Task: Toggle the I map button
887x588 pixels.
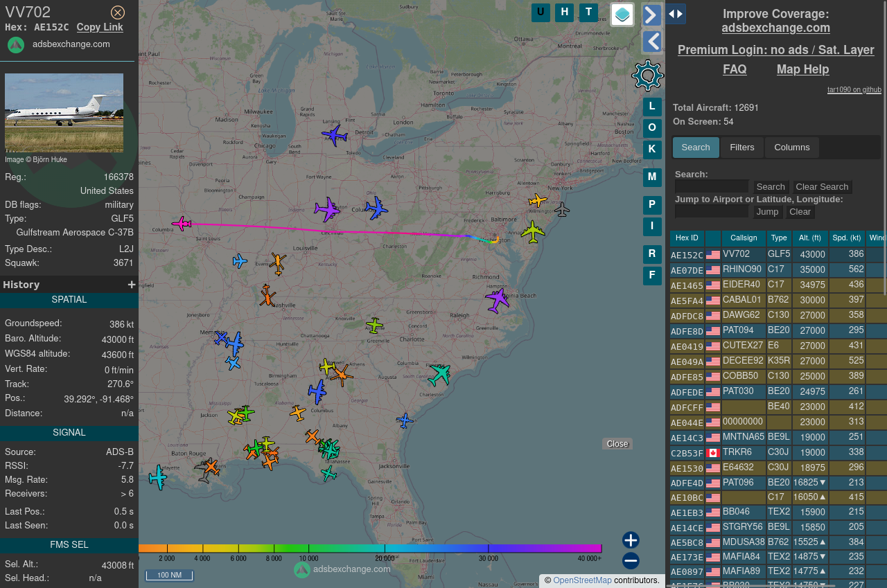Action: click(652, 226)
